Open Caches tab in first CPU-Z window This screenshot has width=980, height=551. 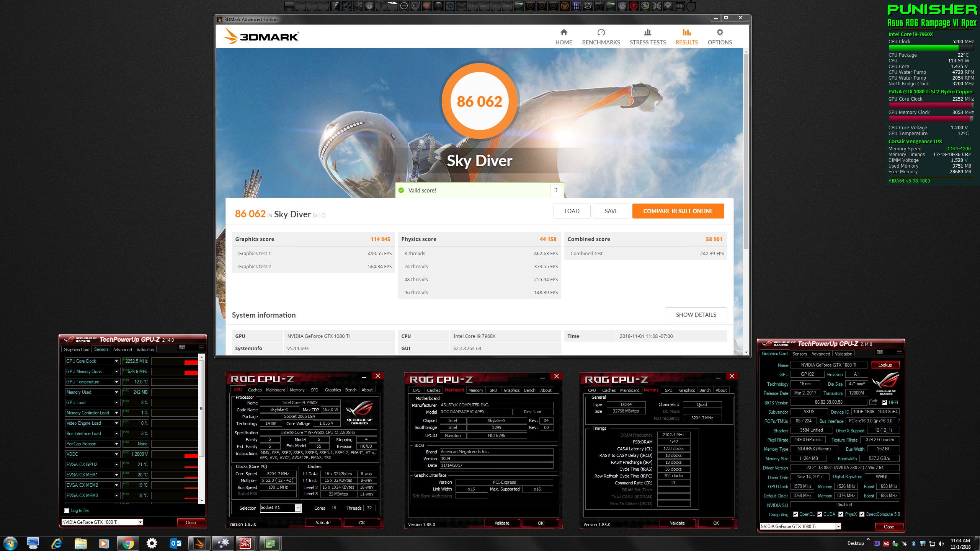coord(255,390)
